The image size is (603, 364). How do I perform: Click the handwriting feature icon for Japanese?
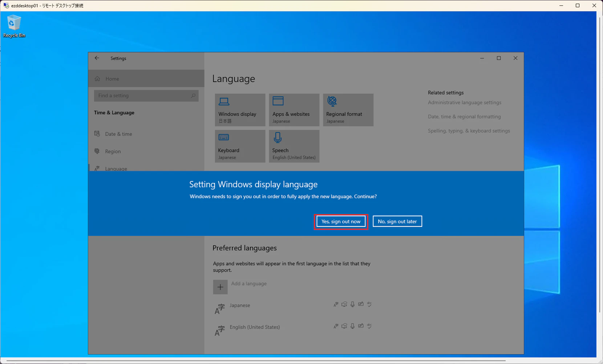(361, 304)
